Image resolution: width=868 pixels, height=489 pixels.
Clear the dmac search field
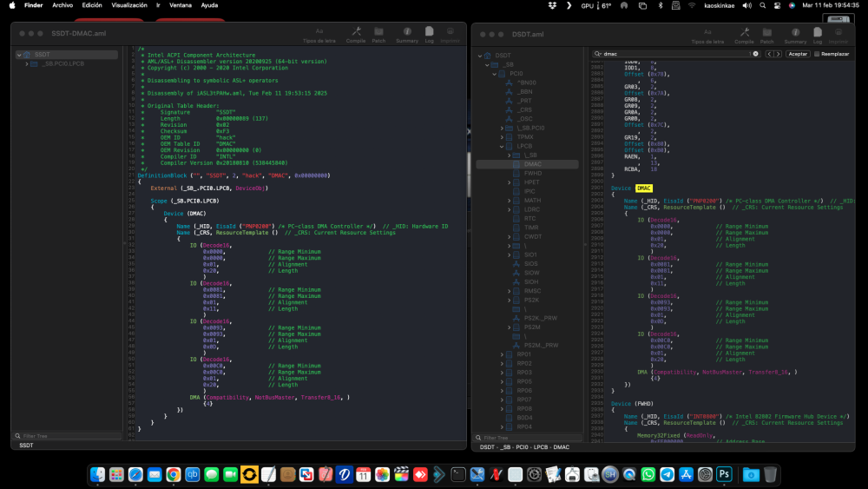(756, 54)
